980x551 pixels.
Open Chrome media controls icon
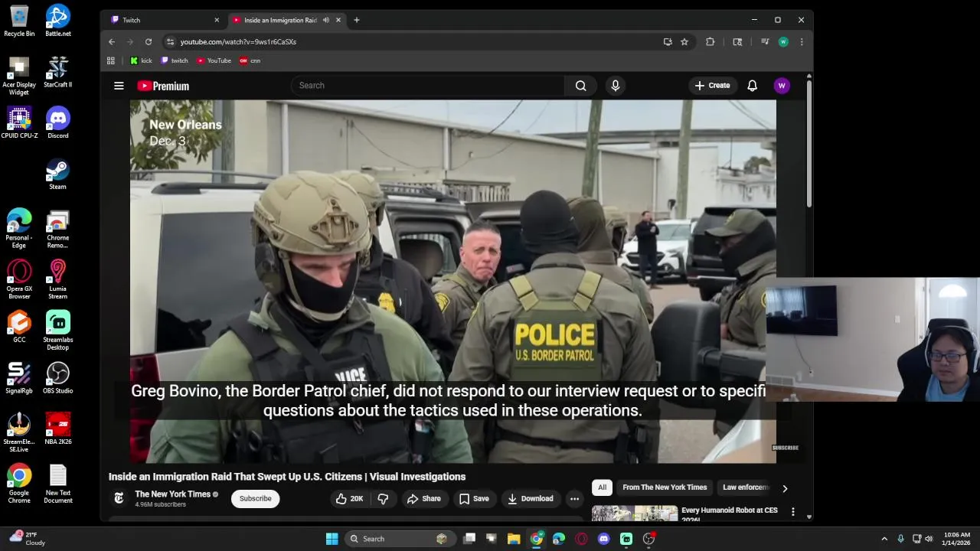coord(765,42)
